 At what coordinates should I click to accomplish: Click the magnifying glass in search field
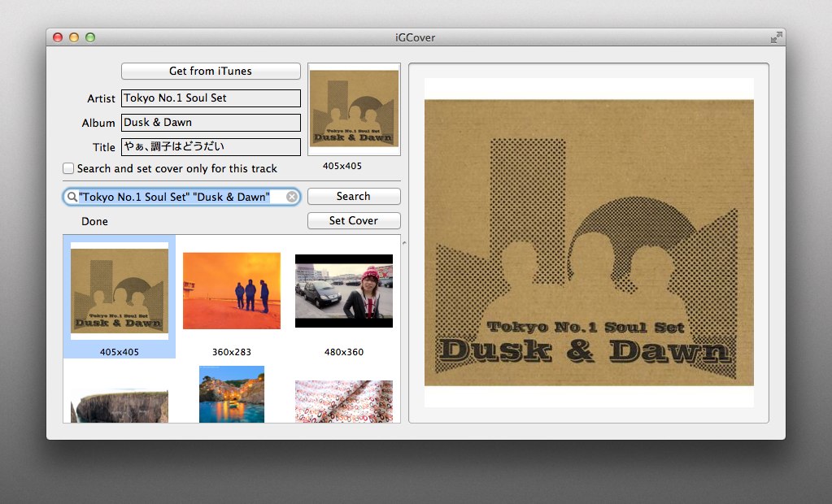coord(72,197)
